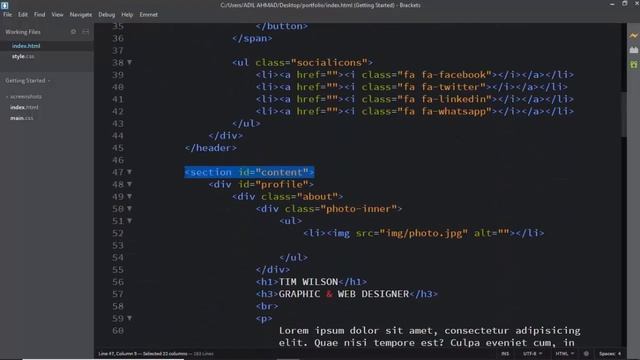Click the photo-inner class on line 50

click(x=359, y=209)
